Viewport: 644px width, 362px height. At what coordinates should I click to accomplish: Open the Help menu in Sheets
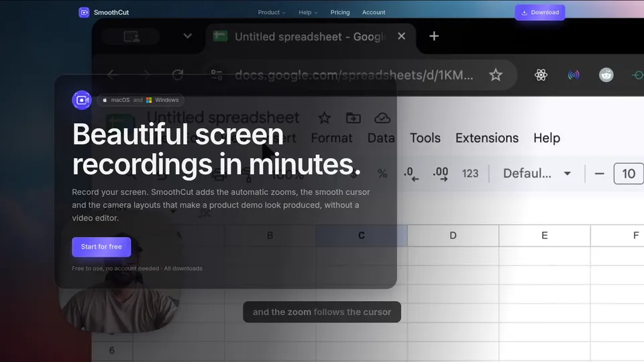pos(547,138)
